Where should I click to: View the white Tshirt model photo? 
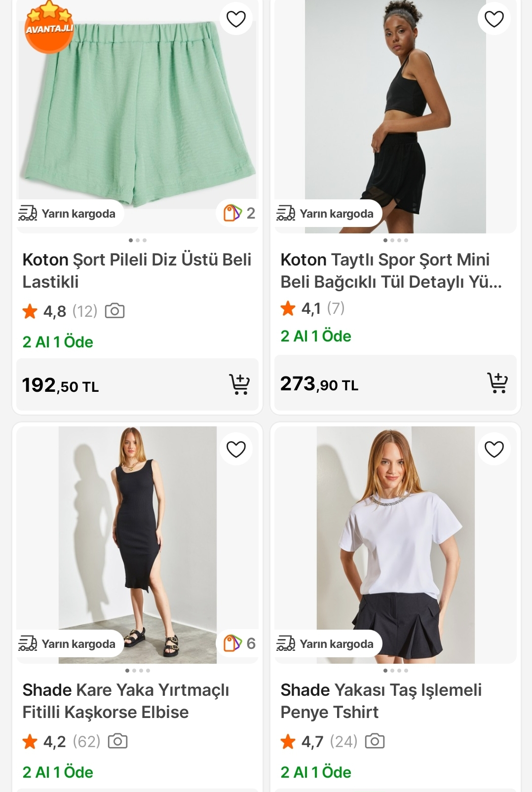(395, 543)
